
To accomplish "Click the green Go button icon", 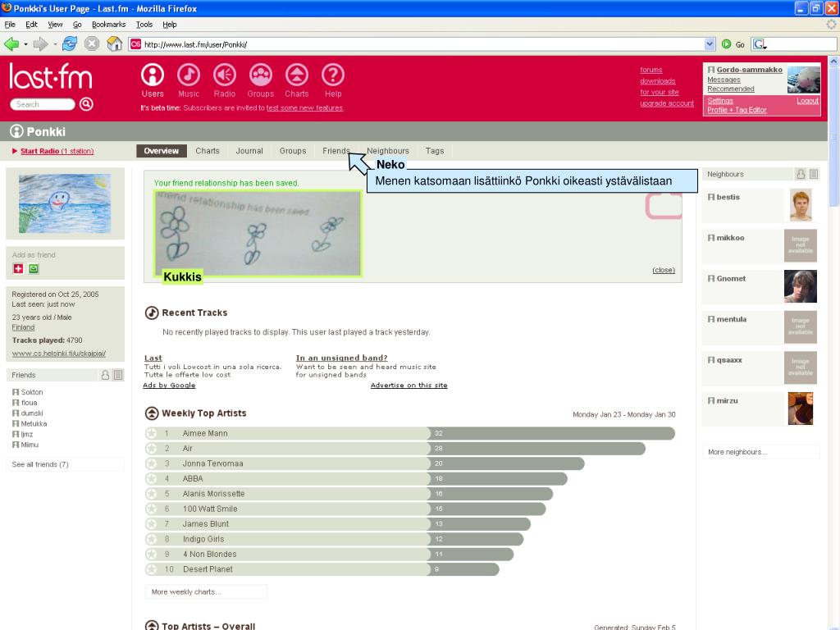I will point(727,44).
